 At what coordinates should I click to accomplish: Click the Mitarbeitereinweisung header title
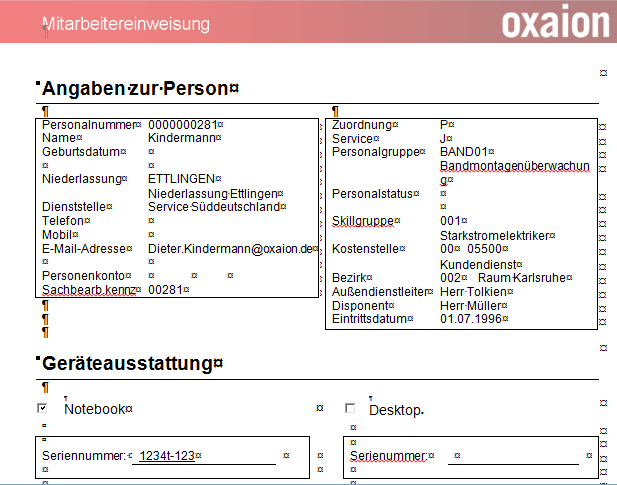pyautogui.click(x=126, y=24)
